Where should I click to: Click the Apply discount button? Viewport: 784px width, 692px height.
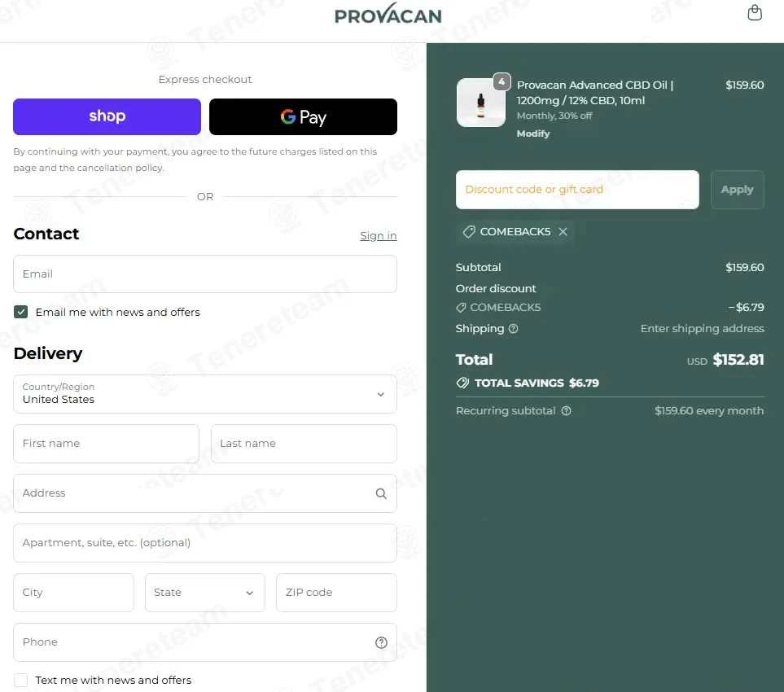coord(737,190)
